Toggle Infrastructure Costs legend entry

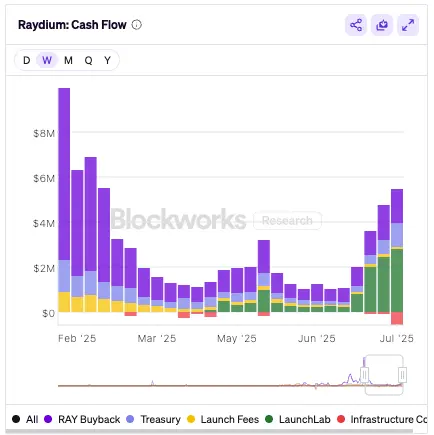[382, 419]
